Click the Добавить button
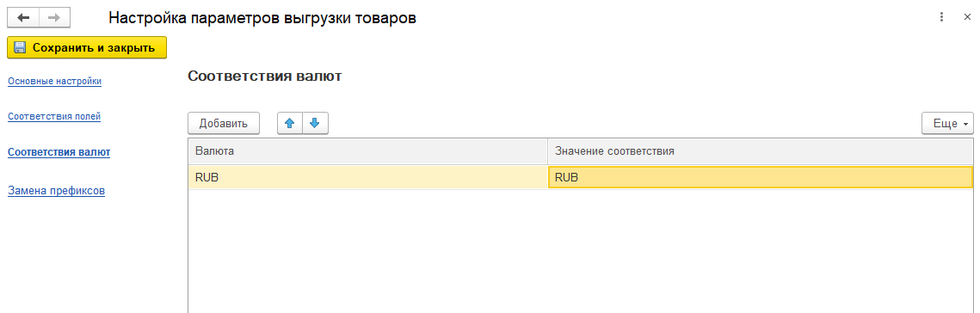 [224, 124]
